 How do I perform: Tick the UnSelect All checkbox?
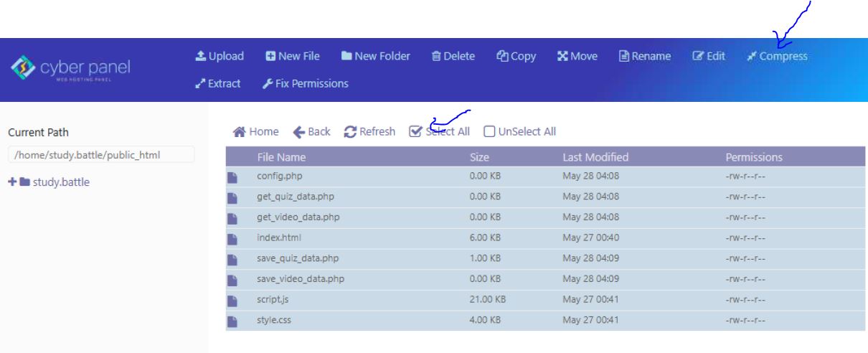(x=489, y=132)
